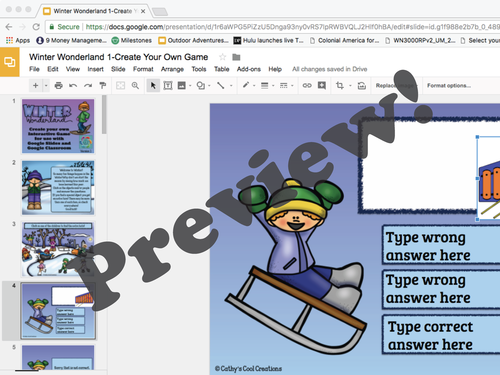Image resolution: width=500 pixels, height=375 pixels.
Task: Click the Redo arrow icon
Action: [x=88, y=86]
